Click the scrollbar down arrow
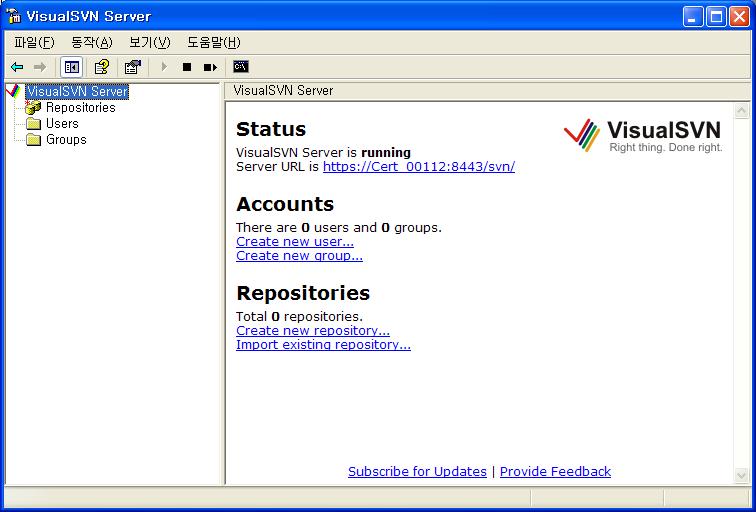 [x=741, y=475]
